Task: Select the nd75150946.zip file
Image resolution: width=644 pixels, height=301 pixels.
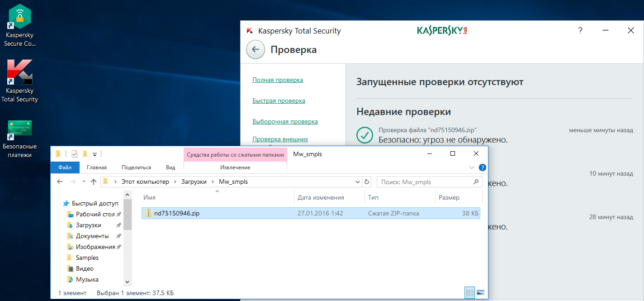Action: pyautogui.click(x=176, y=213)
